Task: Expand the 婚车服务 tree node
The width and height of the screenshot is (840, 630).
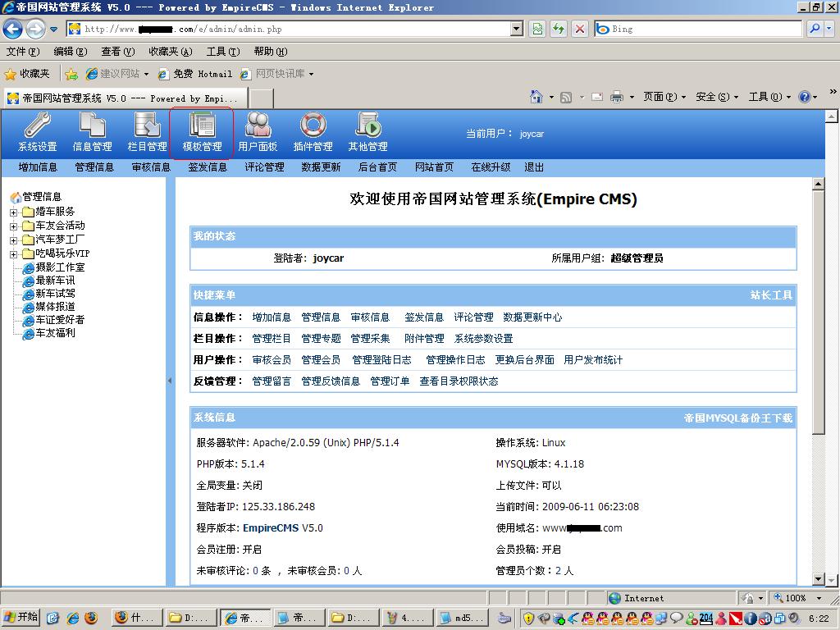Action: [14, 212]
